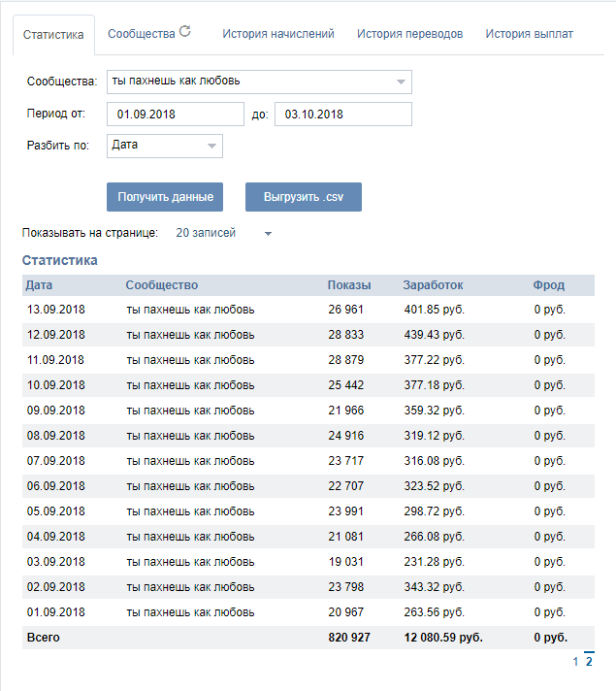This screenshot has height=691, width=616.
Task: Go to page 1 of results
Action: (x=575, y=662)
